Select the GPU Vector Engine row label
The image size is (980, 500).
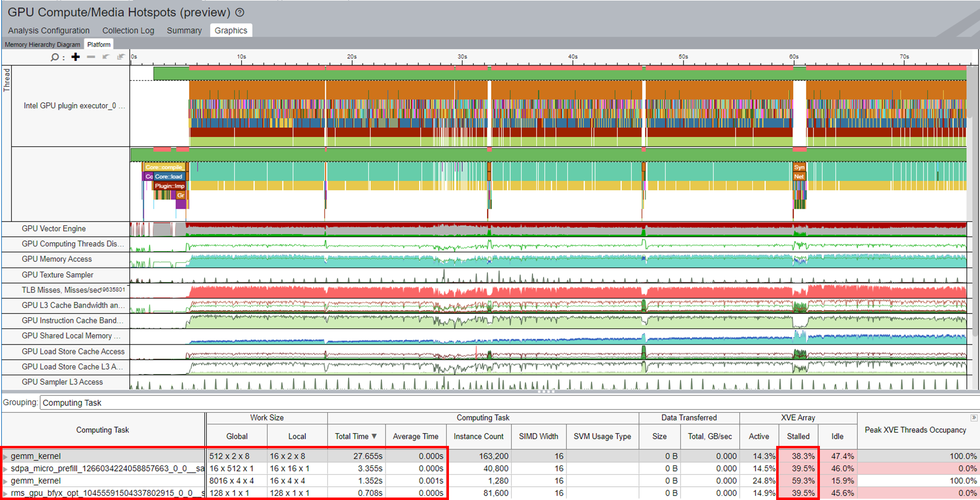tap(54, 229)
